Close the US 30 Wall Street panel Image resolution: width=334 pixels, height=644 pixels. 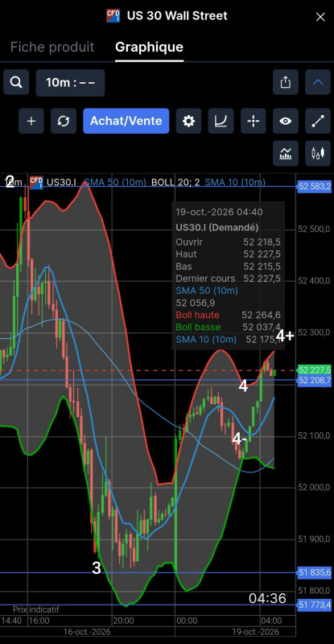[320, 17]
